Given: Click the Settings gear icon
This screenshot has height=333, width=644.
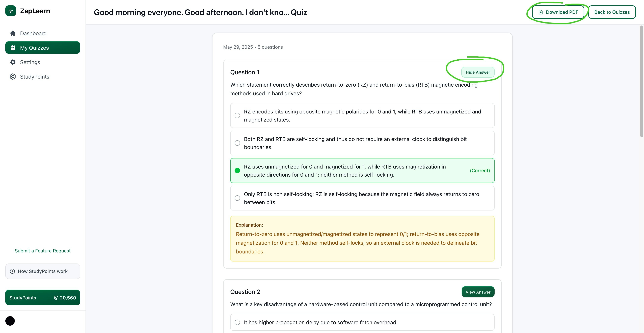Looking at the screenshot, I should (13, 62).
